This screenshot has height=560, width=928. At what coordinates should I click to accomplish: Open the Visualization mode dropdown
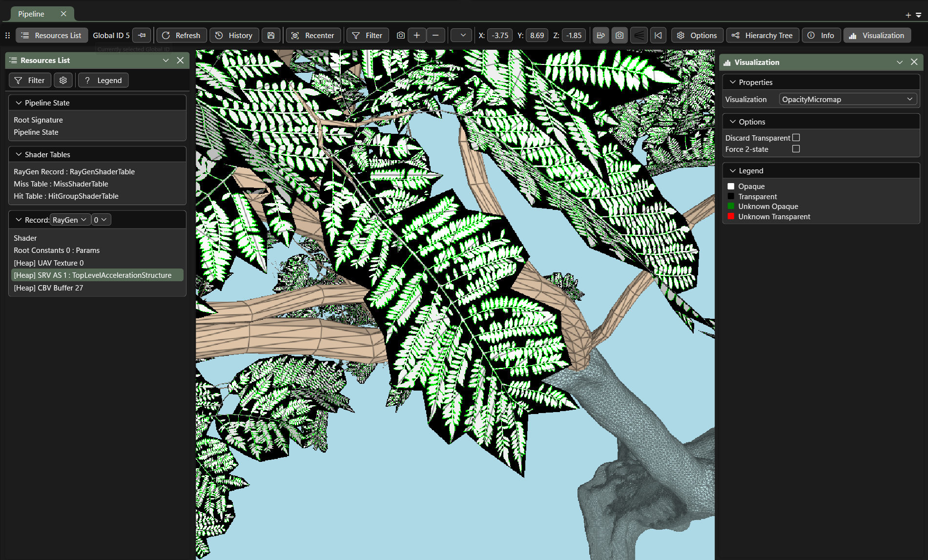pyautogui.click(x=847, y=99)
